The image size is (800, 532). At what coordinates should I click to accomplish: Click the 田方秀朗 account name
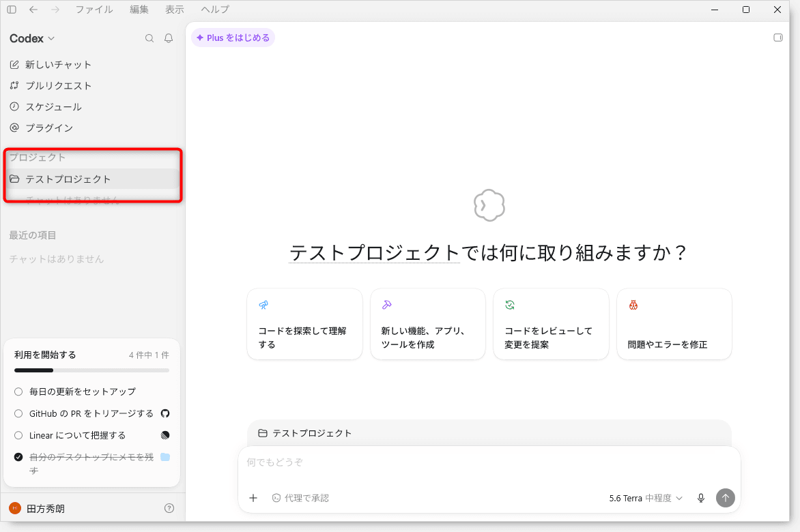[x=46, y=509]
